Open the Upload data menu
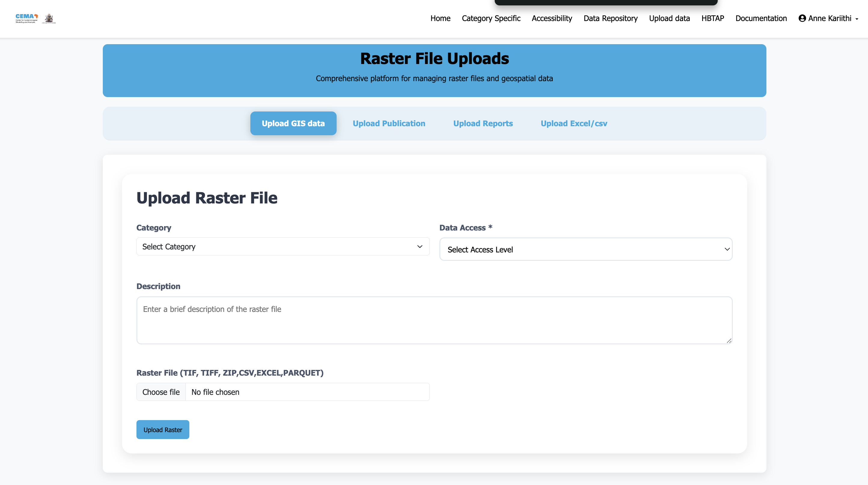The height and width of the screenshot is (485, 868). [669, 18]
